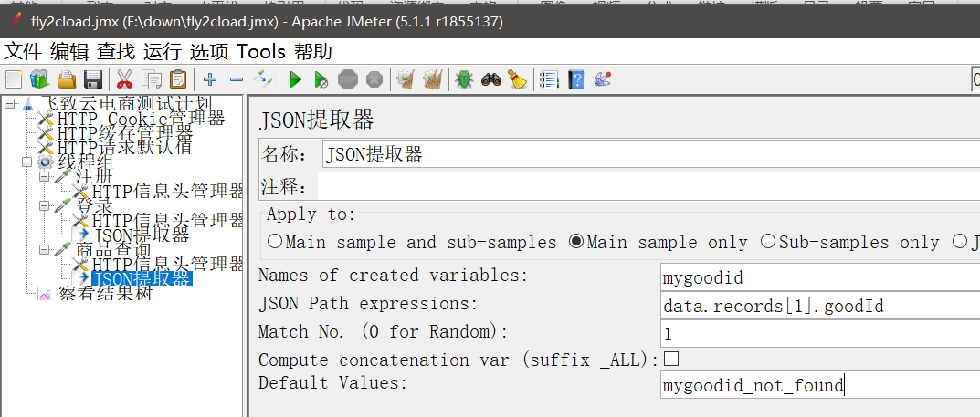Click the Stop test icon
This screenshot has width=980, height=417.
[x=347, y=79]
